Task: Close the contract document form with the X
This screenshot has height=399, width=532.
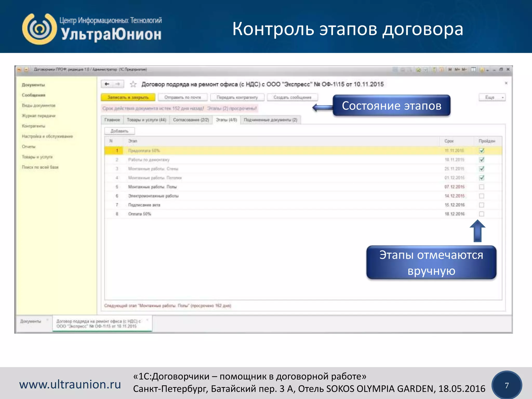Action: click(506, 83)
